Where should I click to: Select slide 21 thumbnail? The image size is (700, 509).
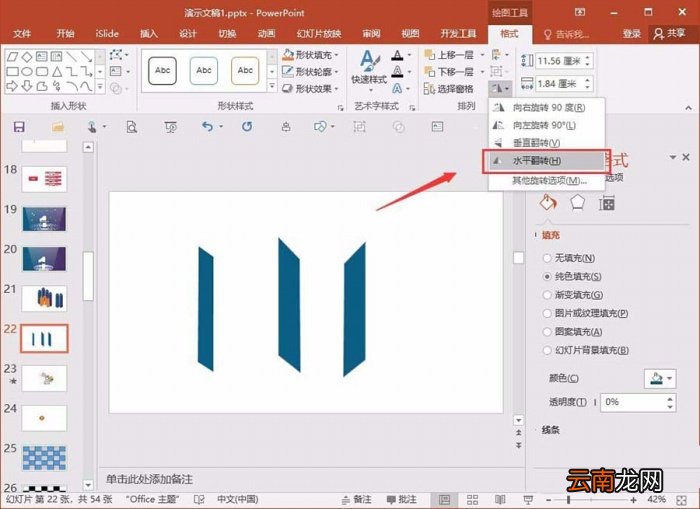(44, 299)
